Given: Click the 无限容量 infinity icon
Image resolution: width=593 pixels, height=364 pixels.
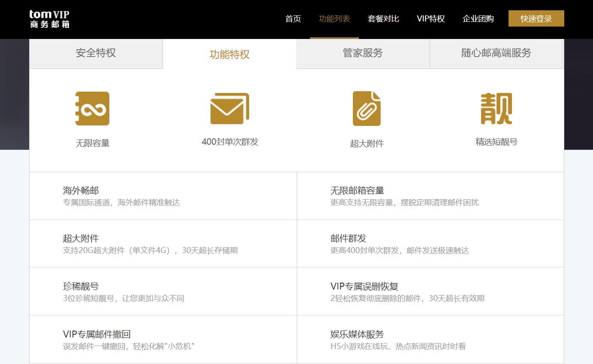Looking at the screenshot, I should click(92, 108).
